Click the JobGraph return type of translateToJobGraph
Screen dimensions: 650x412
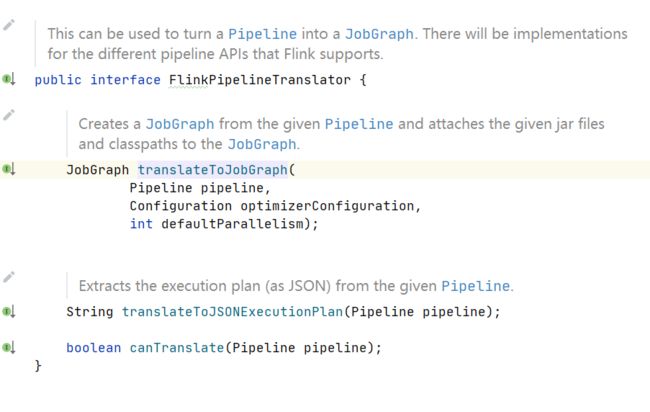coord(98,170)
